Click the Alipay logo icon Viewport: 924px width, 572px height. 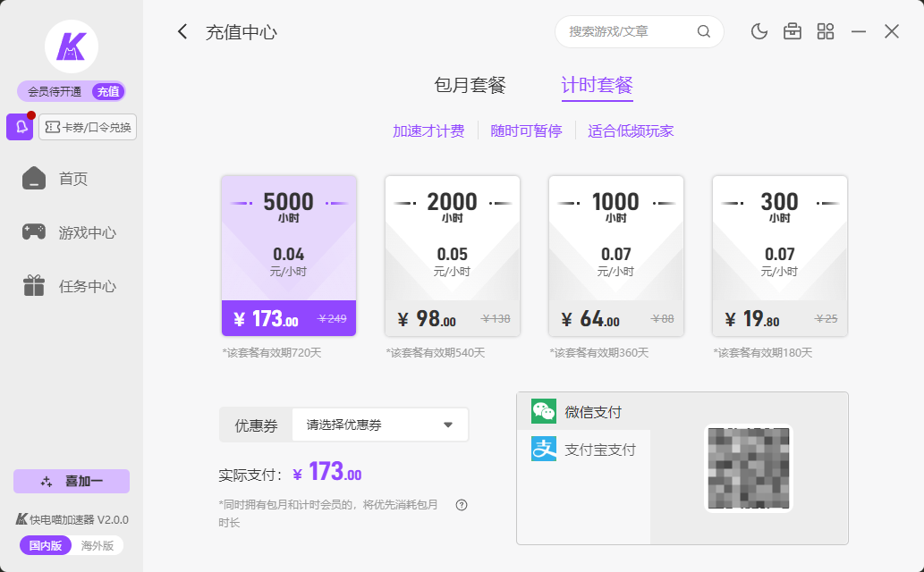[544, 449]
